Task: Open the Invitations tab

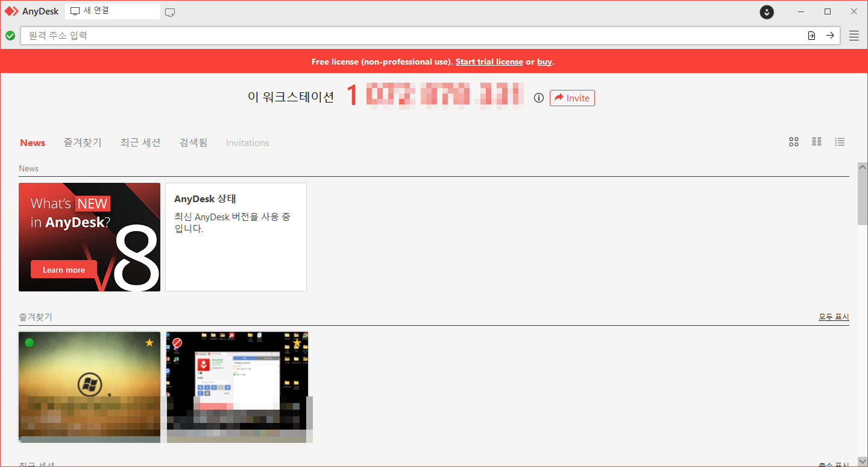Action: (x=247, y=142)
